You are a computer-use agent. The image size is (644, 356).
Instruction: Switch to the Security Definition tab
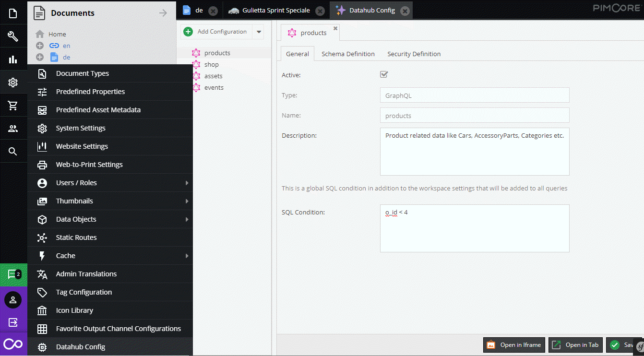414,54
